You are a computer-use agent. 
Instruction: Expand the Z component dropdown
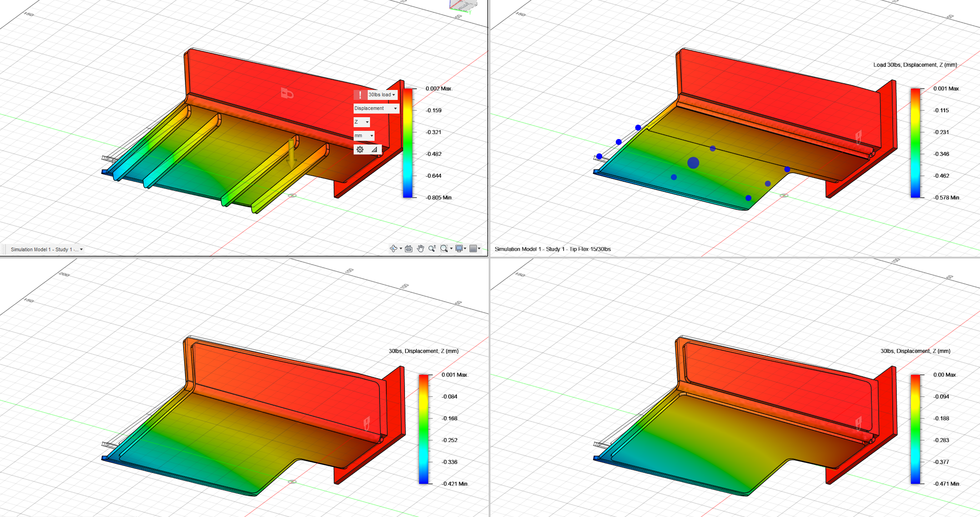tap(361, 122)
